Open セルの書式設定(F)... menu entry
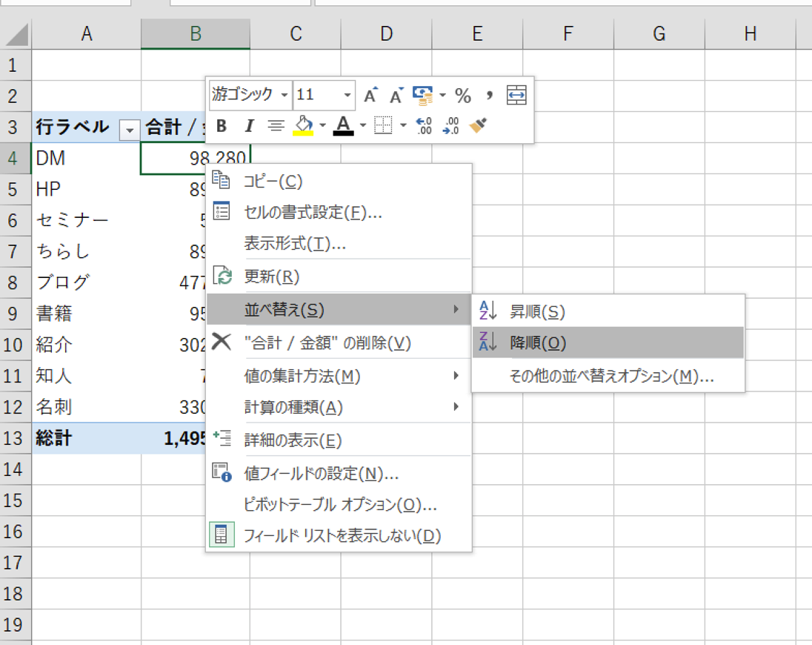The width and height of the screenshot is (812, 645). 339,213
